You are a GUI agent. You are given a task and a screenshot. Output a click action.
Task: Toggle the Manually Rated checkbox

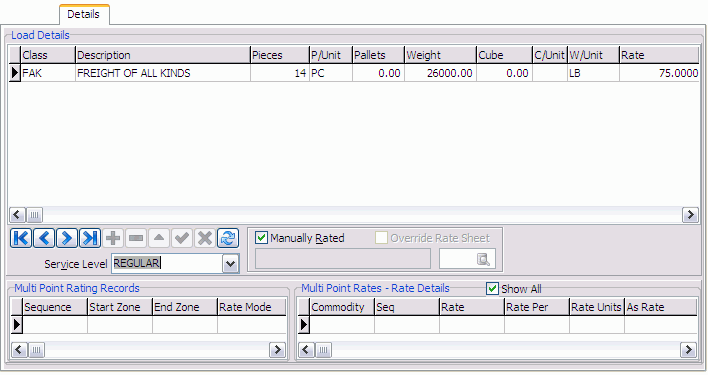coord(261,237)
